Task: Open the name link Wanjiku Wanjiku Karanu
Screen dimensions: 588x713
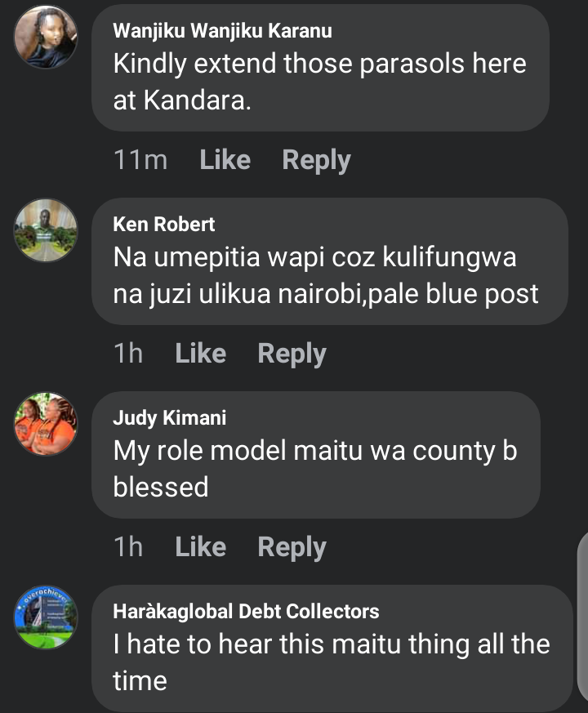Action: pyautogui.click(x=222, y=31)
